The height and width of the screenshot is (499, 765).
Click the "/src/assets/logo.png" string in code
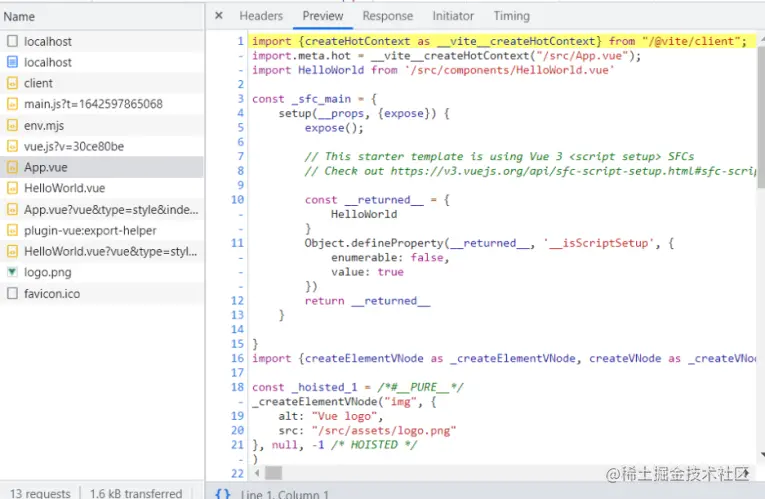point(384,431)
